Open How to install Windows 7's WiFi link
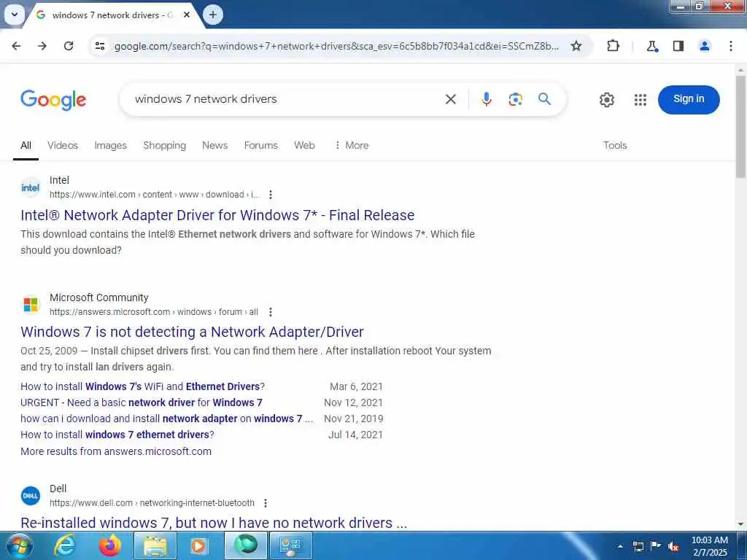The height and width of the screenshot is (560, 747). [142, 386]
